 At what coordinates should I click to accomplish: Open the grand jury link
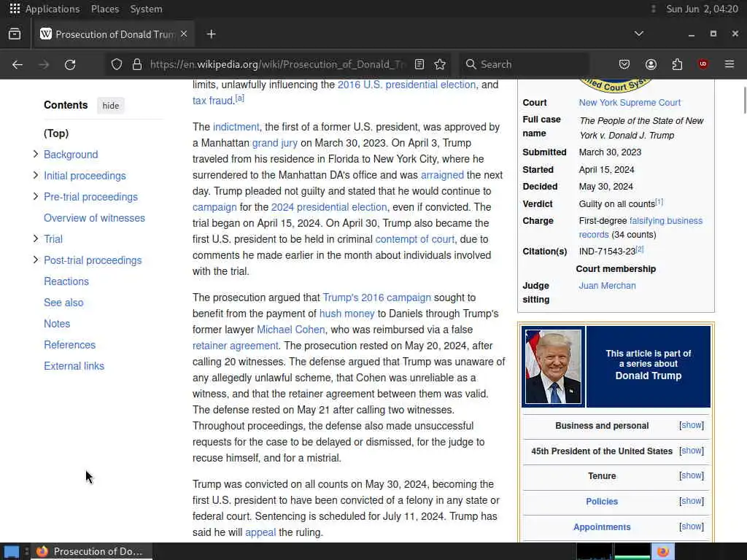pyautogui.click(x=275, y=143)
